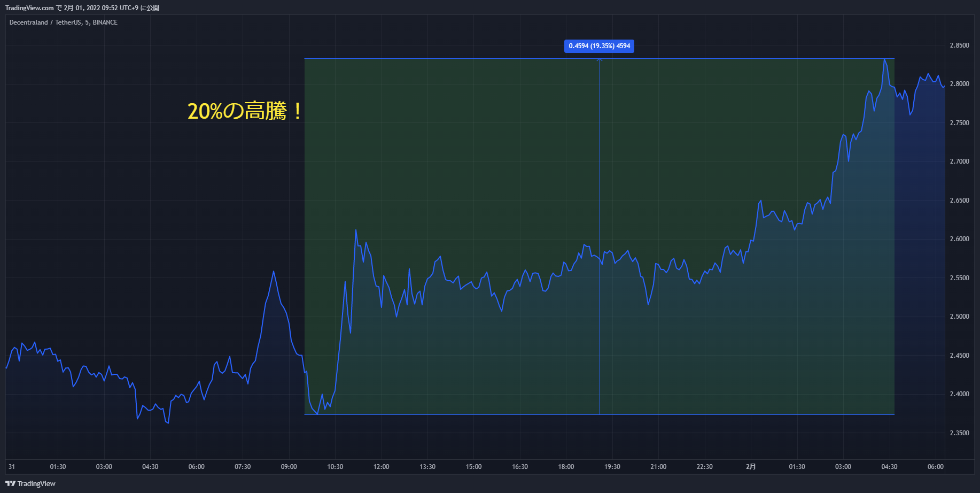
Task: Click the 2.7500 price axis label
Action: click(x=959, y=123)
